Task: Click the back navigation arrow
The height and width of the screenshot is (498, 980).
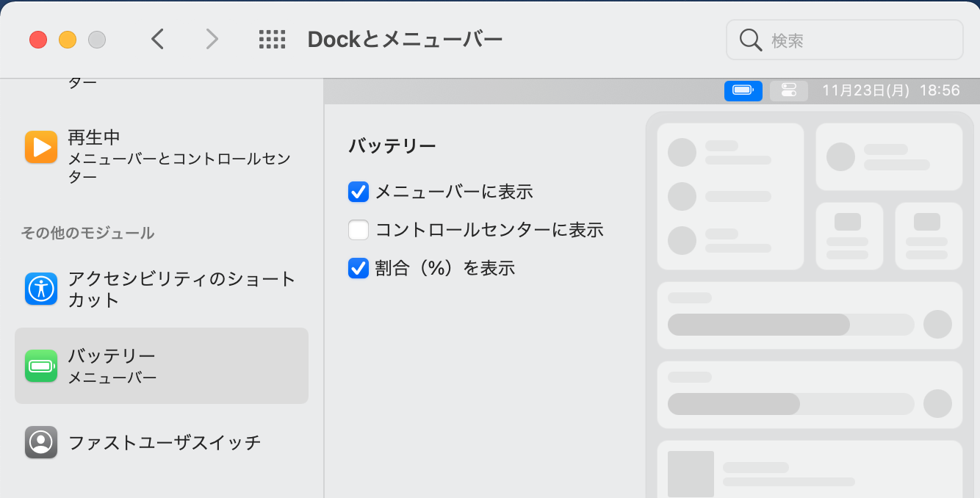Action: (x=157, y=39)
